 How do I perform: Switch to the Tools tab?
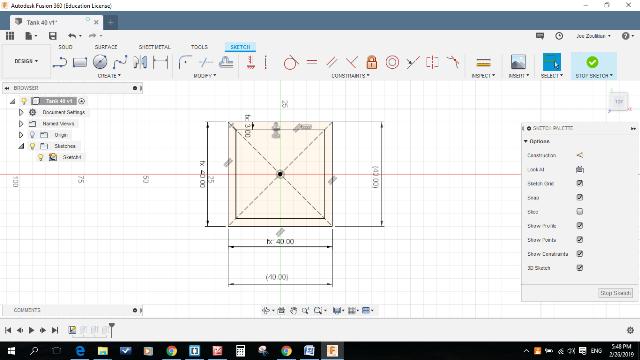click(199, 47)
